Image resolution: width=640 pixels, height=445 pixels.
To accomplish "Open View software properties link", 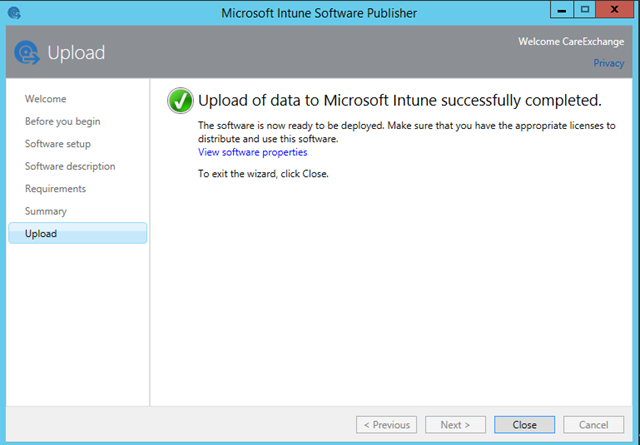I will click(x=253, y=152).
